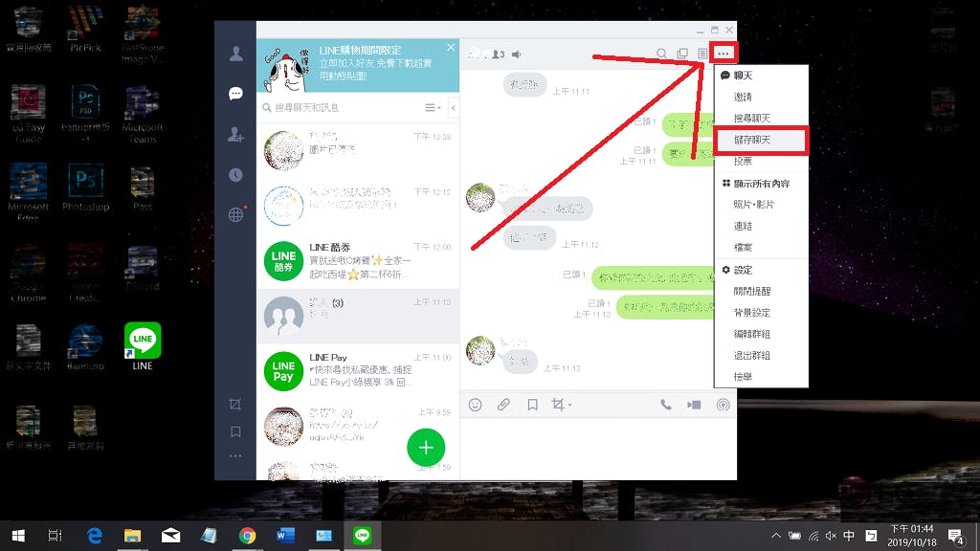Click the volume icon in system tray

click(x=831, y=536)
